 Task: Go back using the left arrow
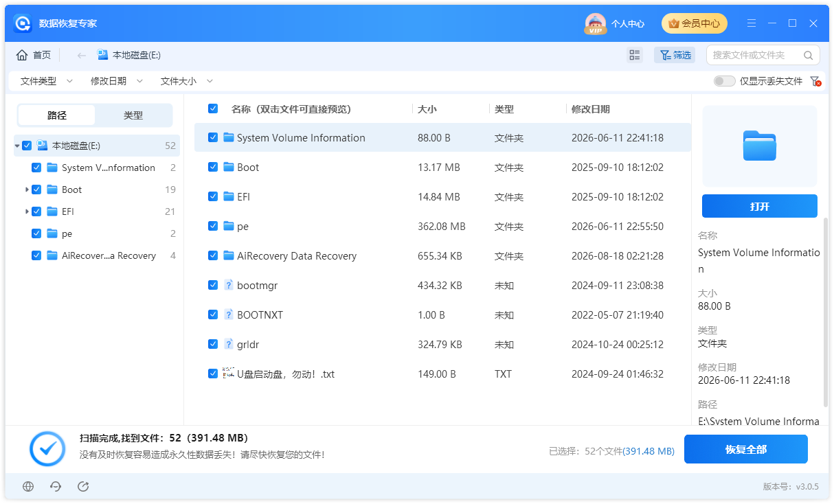point(82,55)
